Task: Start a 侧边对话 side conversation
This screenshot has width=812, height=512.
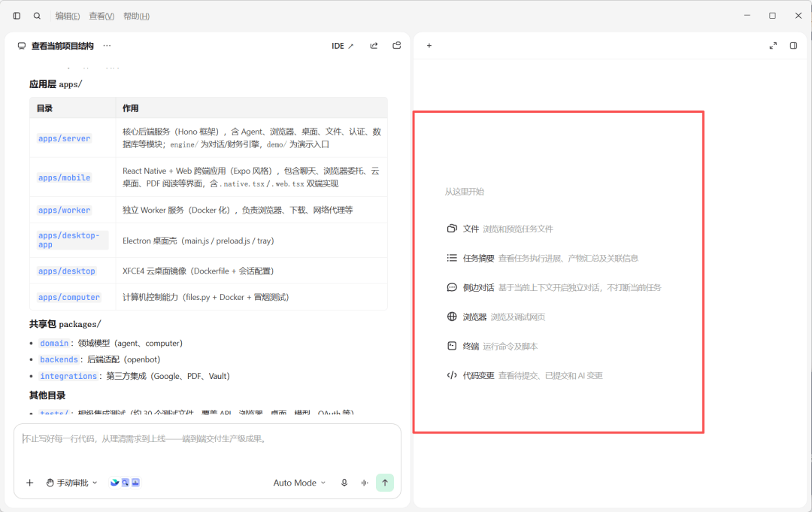Action: click(553, 287)
